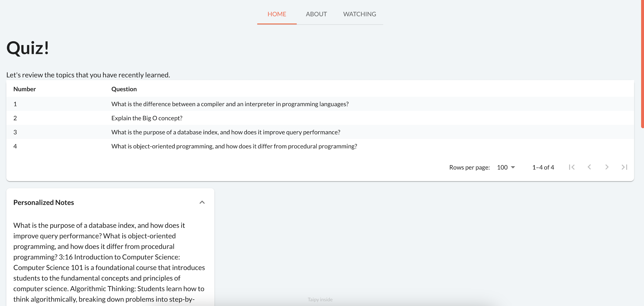This screenshot has height=306, width=644.
Task: Click the database index question row
Action: click(225, 132)
